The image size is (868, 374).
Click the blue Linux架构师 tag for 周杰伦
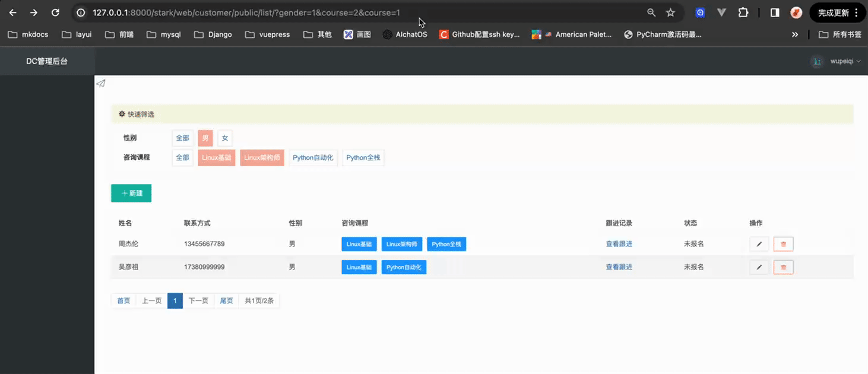(x=402, y=244)
